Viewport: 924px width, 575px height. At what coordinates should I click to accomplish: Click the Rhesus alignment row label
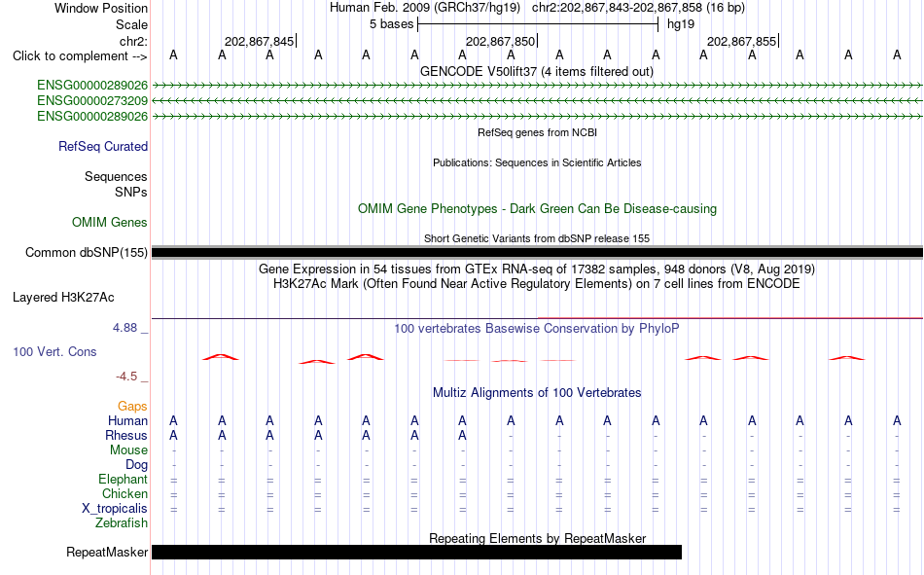click(126, 435)
